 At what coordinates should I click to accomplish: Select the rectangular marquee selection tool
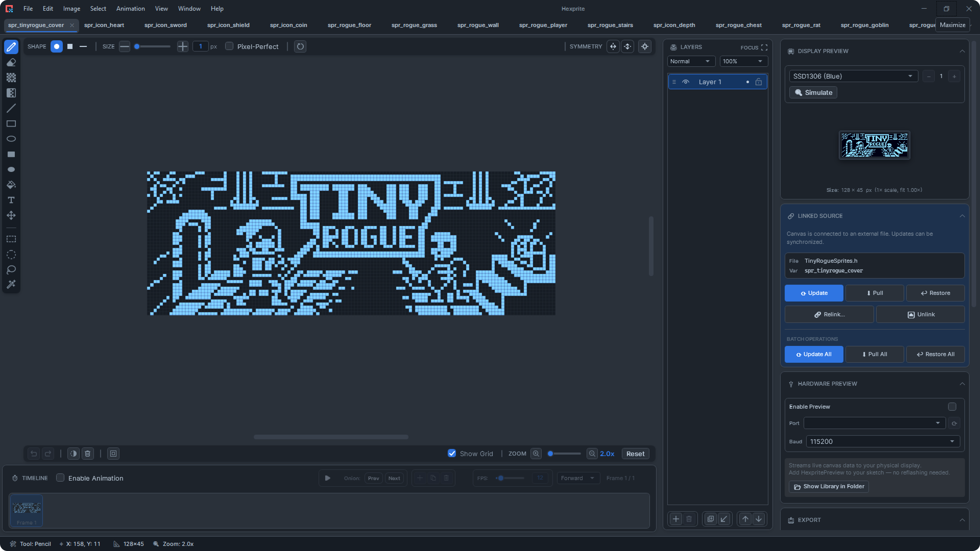(x=11, y=239)
